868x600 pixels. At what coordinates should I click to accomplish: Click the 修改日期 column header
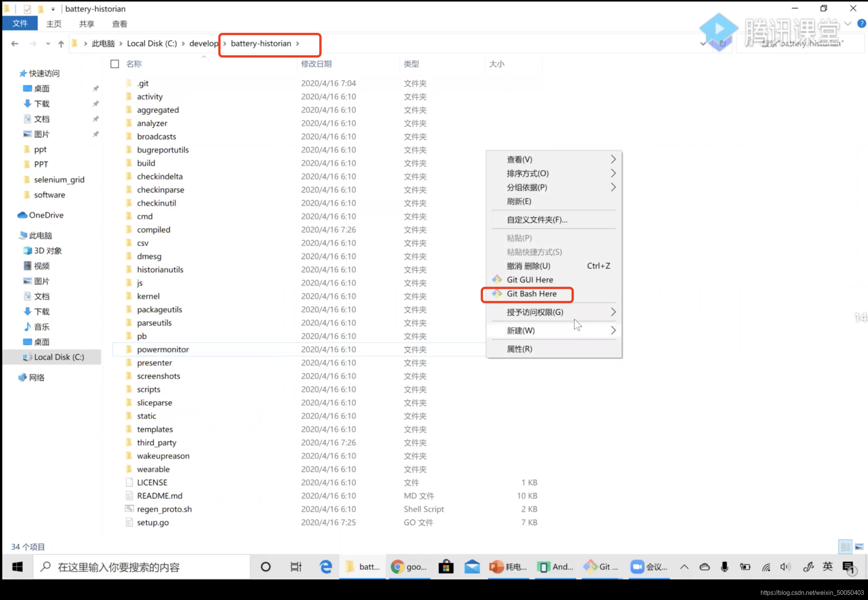coord(316,64)
